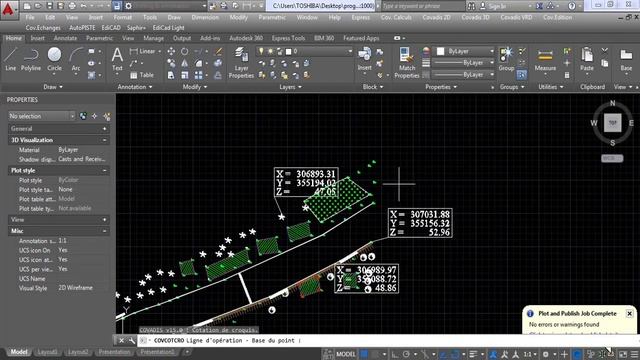Select the Array tool in Modify panel
The width and height of the screenshot is (640, 360).
198,75
